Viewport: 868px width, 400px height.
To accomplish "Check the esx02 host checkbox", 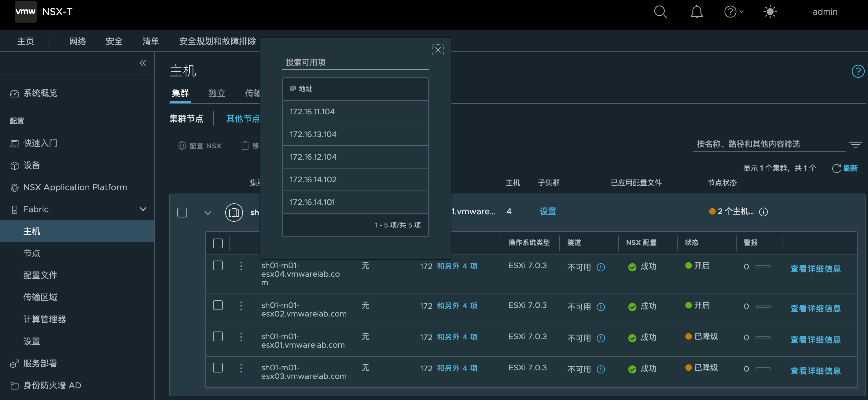I will (x=218, y=305).
